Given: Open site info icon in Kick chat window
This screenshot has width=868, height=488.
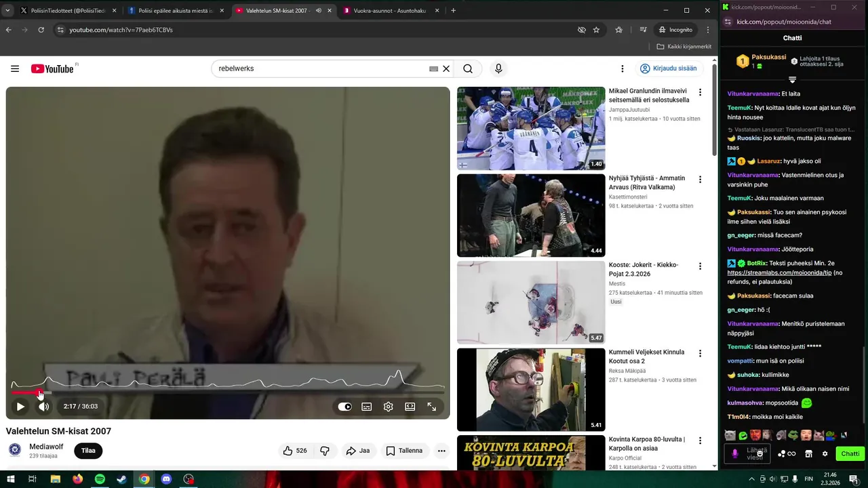Looking at the screenshot, I should (x=727, y=22).
